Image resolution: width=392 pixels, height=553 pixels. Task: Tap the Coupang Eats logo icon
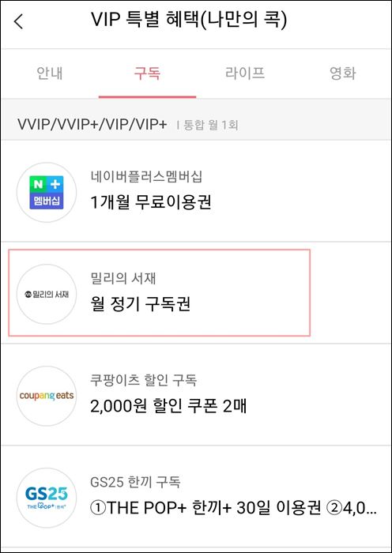tap(47, 396)
